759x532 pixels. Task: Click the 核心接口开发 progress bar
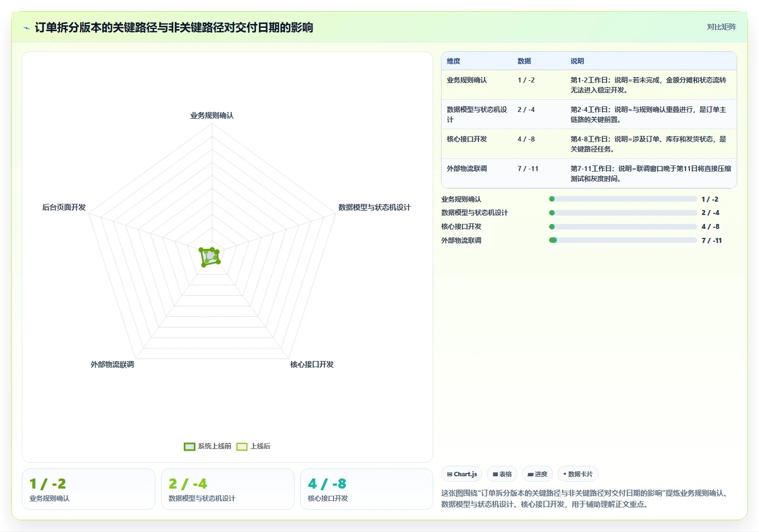[x=623, y=227]
